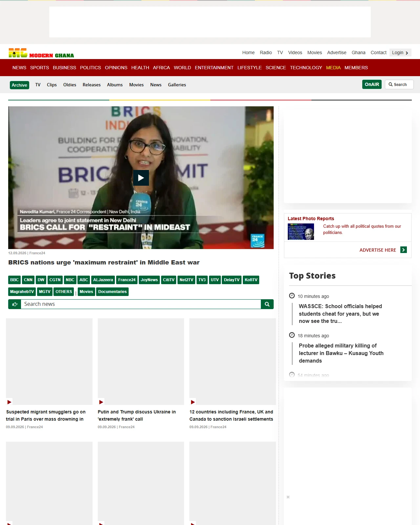
Task: Click the hand icon left of Search news
Action: [15, 304]
